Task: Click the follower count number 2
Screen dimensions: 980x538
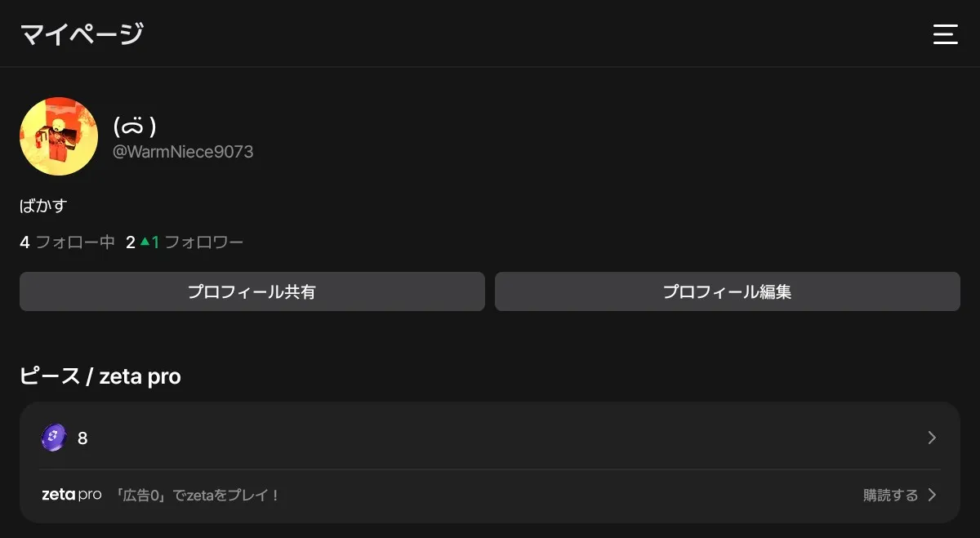Action: click(x=131, y=242)
